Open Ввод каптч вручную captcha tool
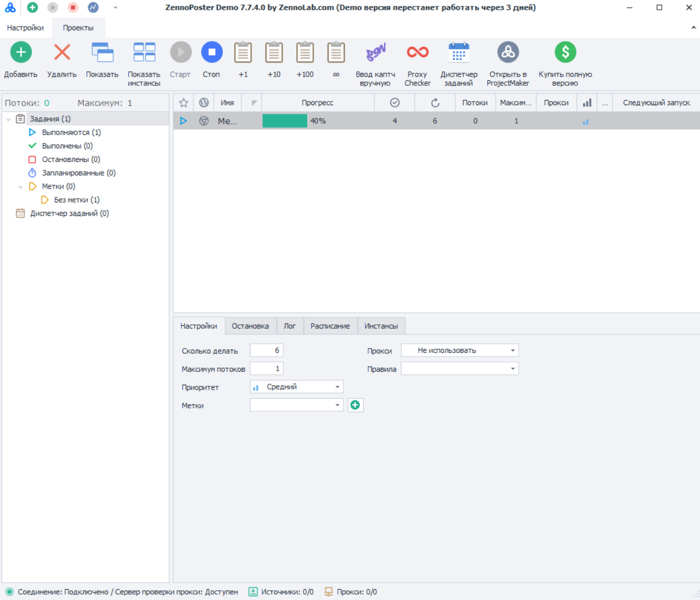This screenshot has width=700, height=600. (x=376, y=52)
